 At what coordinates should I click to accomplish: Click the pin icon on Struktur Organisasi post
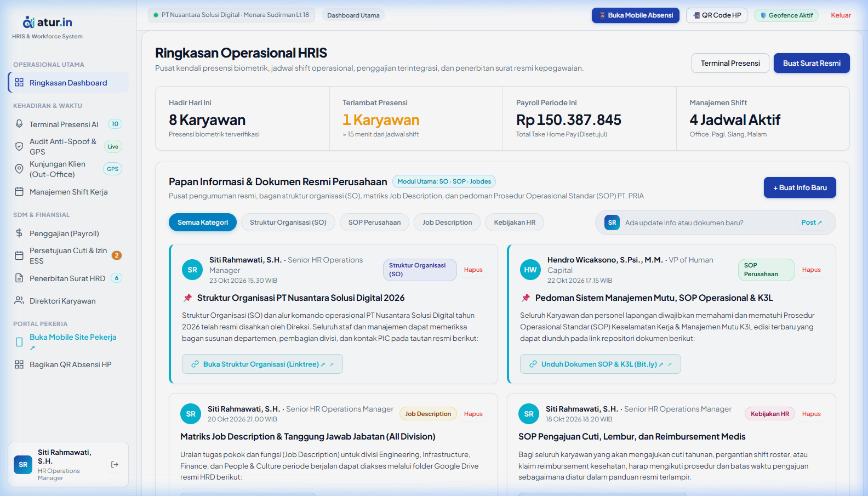(187, 298)
